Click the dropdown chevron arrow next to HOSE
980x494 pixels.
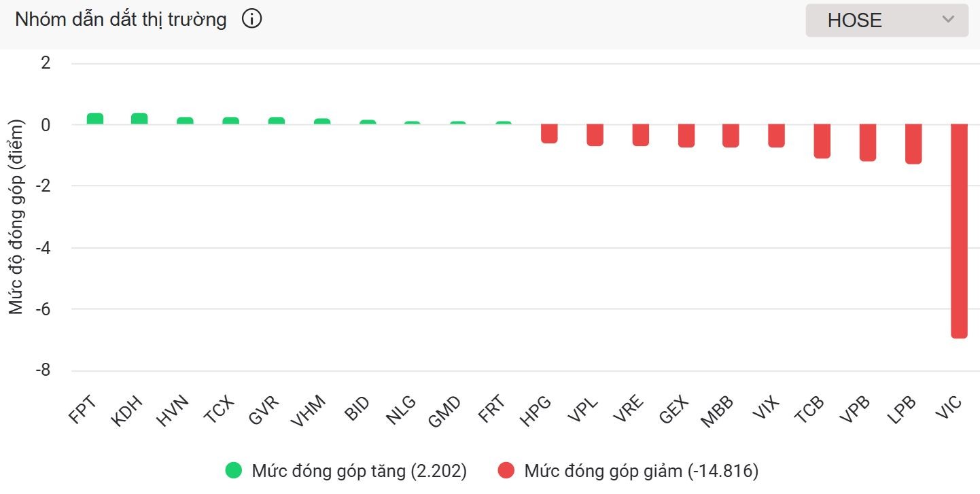(x=948, y=20)
